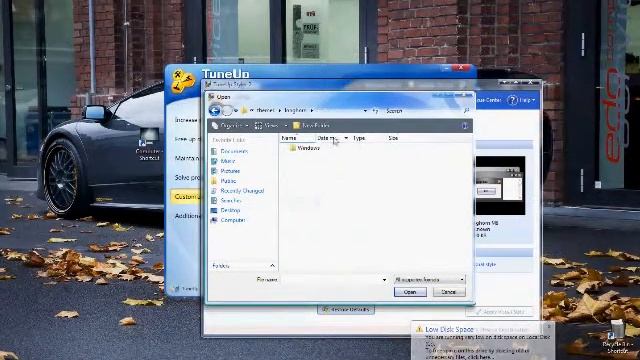640x360 pixels.
Task: Expand the arrow after the longhorn breadcrumb
Action: 312,111
